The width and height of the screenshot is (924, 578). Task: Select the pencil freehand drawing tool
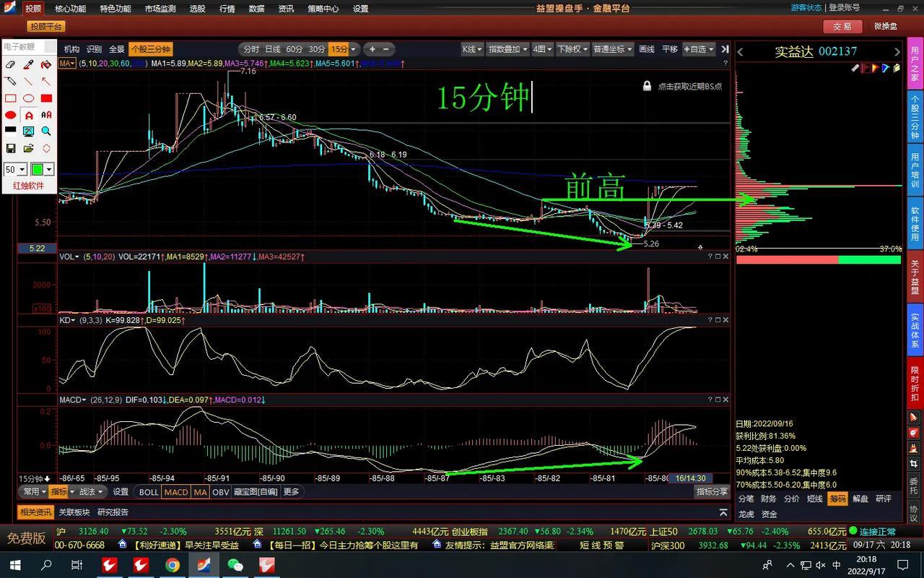coord(11,81)
